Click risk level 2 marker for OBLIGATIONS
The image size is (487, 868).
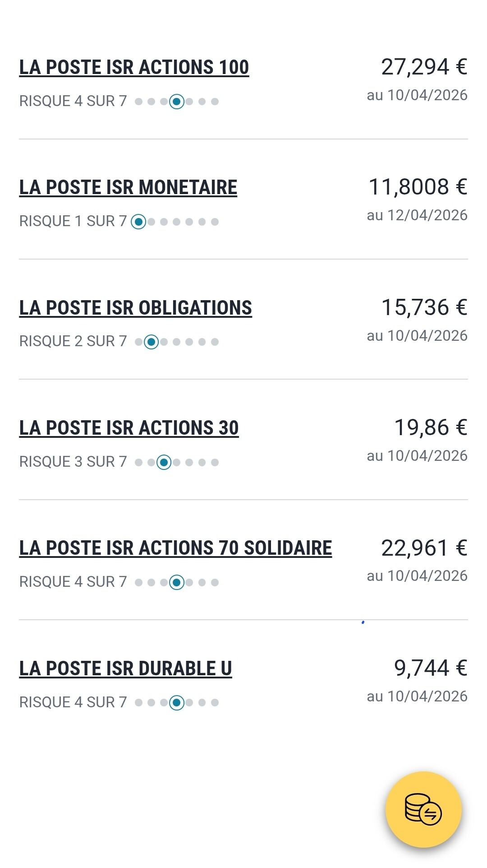coord(152,342)
